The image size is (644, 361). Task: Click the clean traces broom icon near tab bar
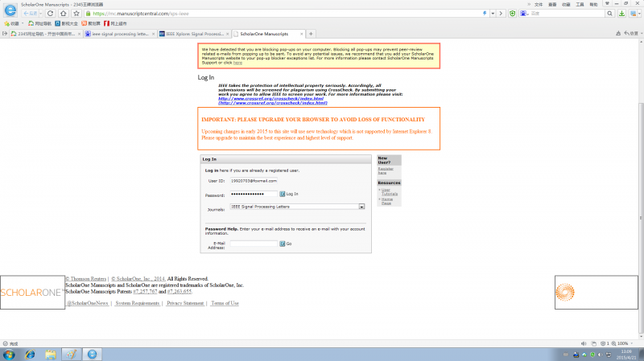coord(618,33)
